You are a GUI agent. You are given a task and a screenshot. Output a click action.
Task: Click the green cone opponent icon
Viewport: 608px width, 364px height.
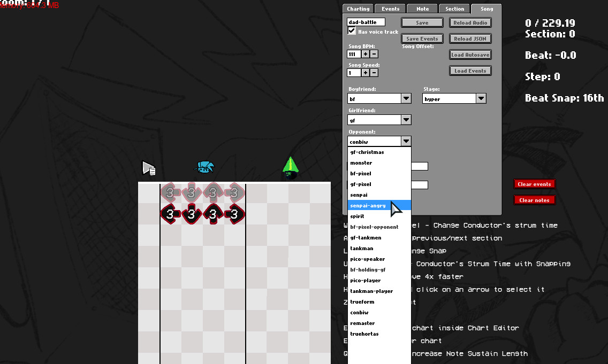point(291,168)
